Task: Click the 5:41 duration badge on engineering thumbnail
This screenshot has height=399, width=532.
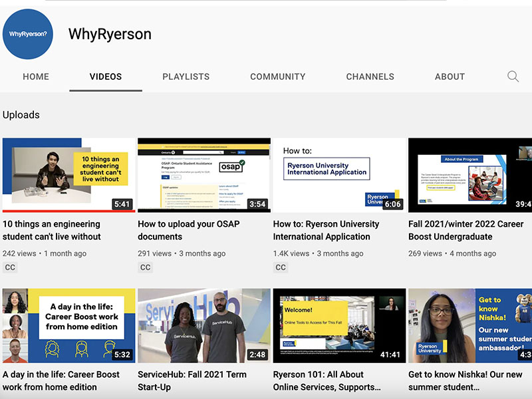Action: click(x=122, y=204)
